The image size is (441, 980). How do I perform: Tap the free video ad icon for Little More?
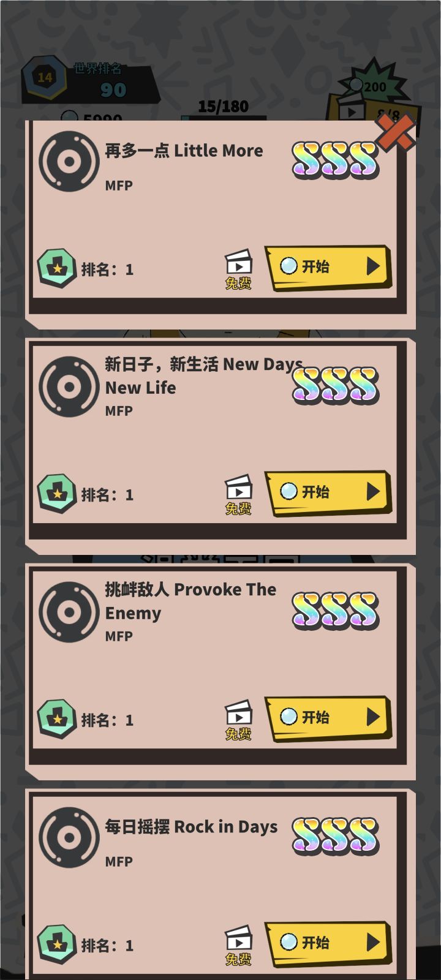(x=238, y=269)
